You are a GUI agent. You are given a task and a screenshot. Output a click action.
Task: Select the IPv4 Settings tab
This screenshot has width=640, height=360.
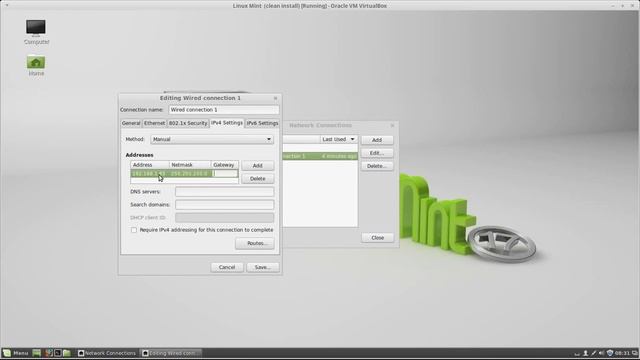pyautogui.click(x=227, y=123)
